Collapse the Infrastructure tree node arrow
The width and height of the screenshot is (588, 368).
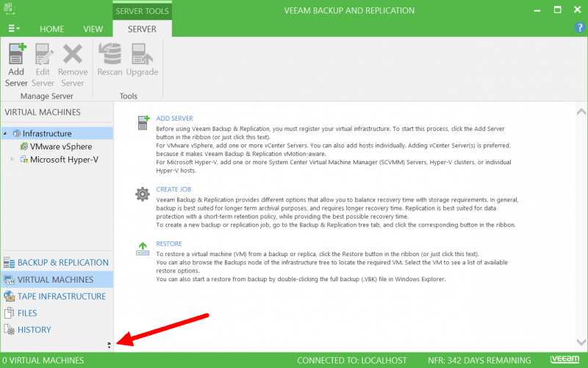pos(5,134)
